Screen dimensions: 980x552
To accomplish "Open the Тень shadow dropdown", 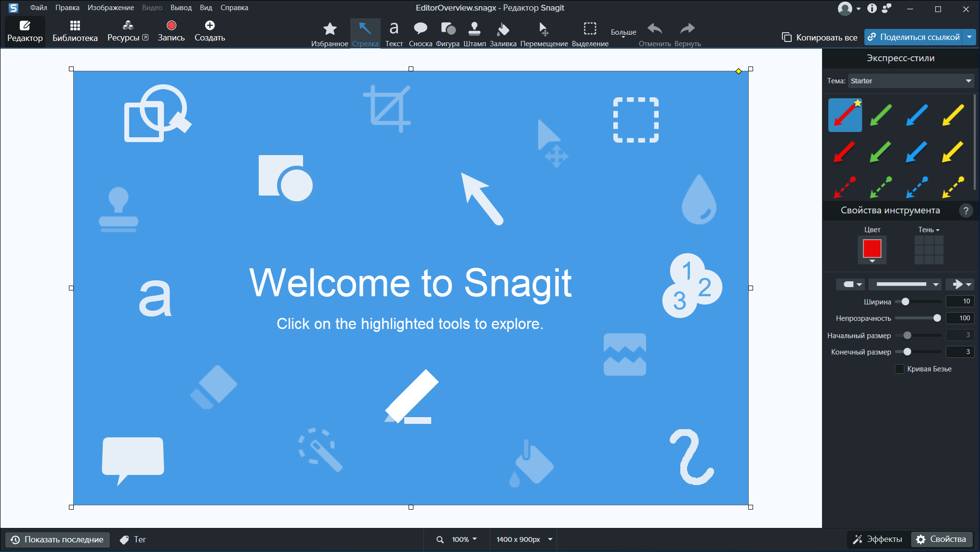I will pos(928,230).
